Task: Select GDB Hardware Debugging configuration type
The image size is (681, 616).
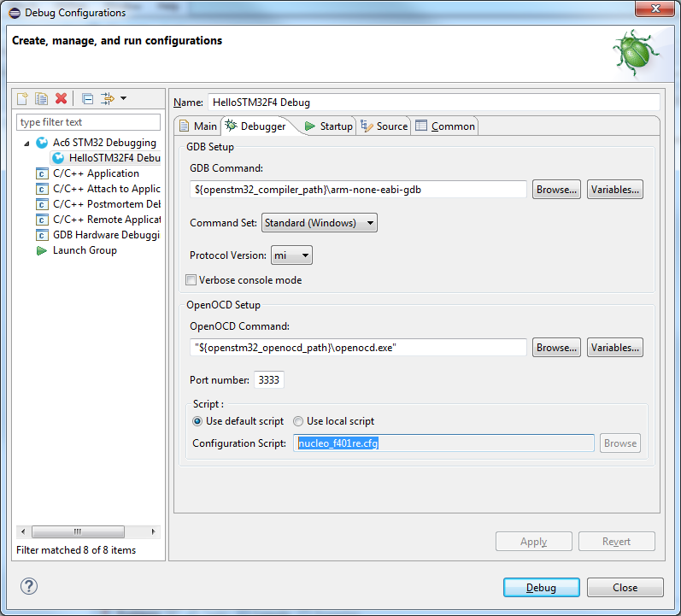Action: point(106,235)
